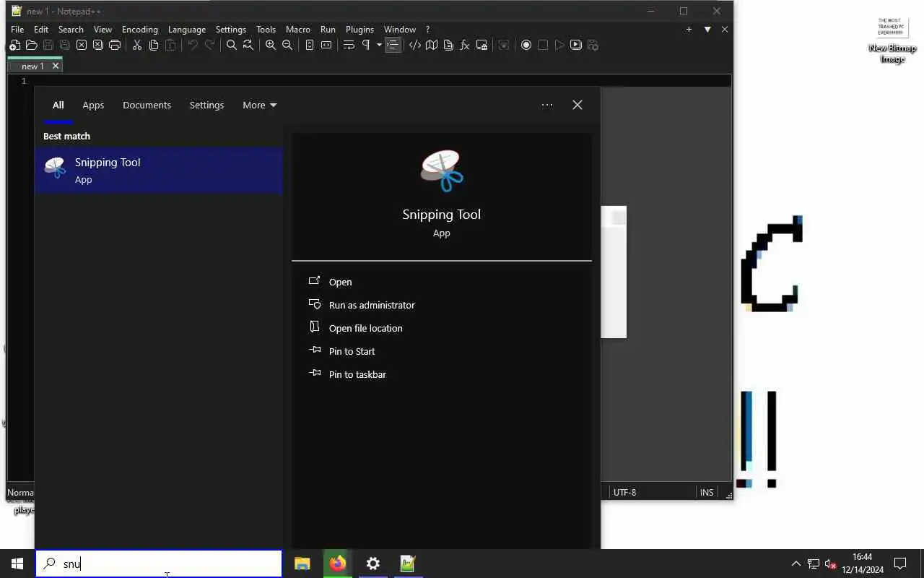Click the Zoom Out icon in Notepad++
Screen dimensions: 924x578
click(x=287, y=45)
